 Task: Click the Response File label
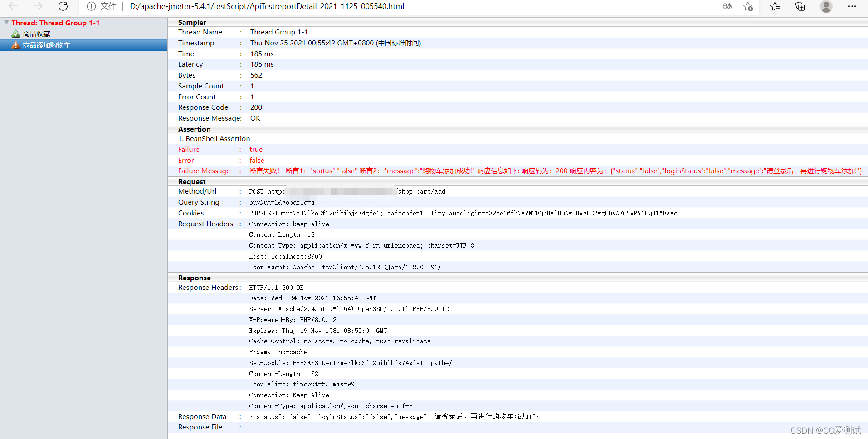[200, 427]
